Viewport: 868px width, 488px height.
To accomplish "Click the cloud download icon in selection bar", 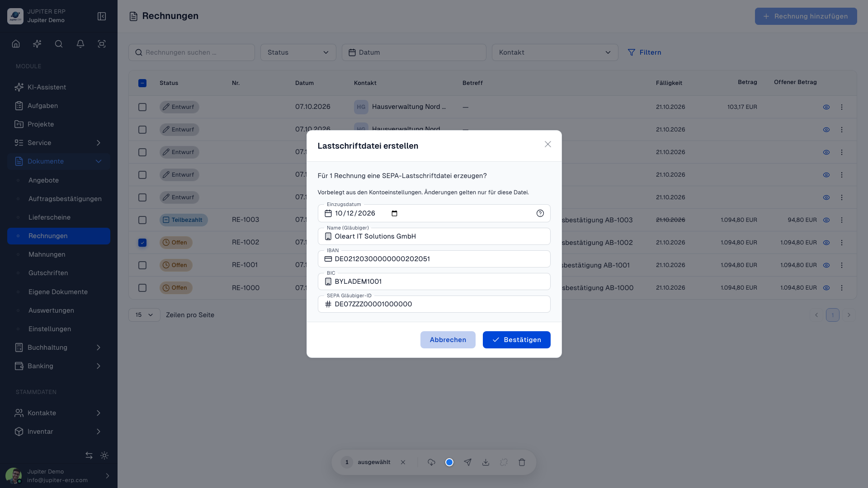I will click(x=431, y=462).
